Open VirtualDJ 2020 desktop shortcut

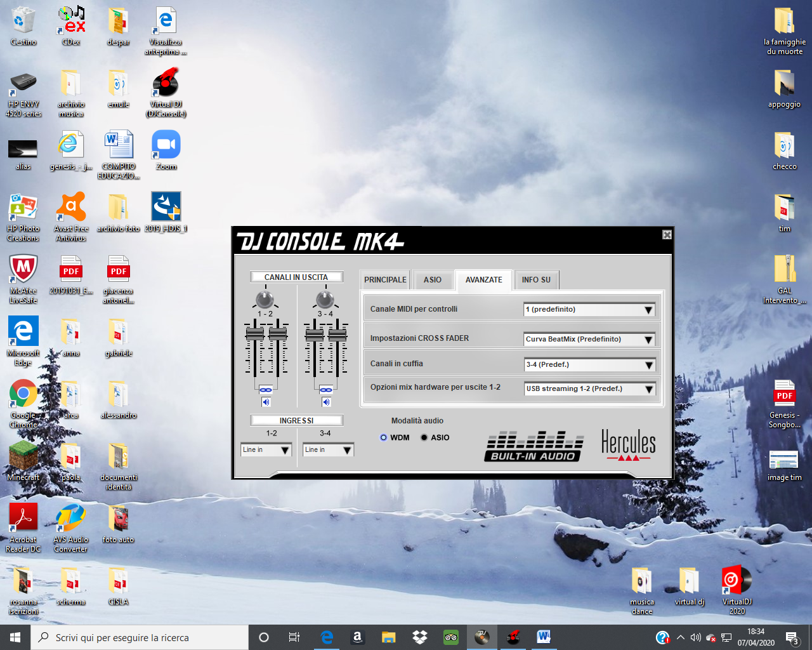[x=737, y=590]
